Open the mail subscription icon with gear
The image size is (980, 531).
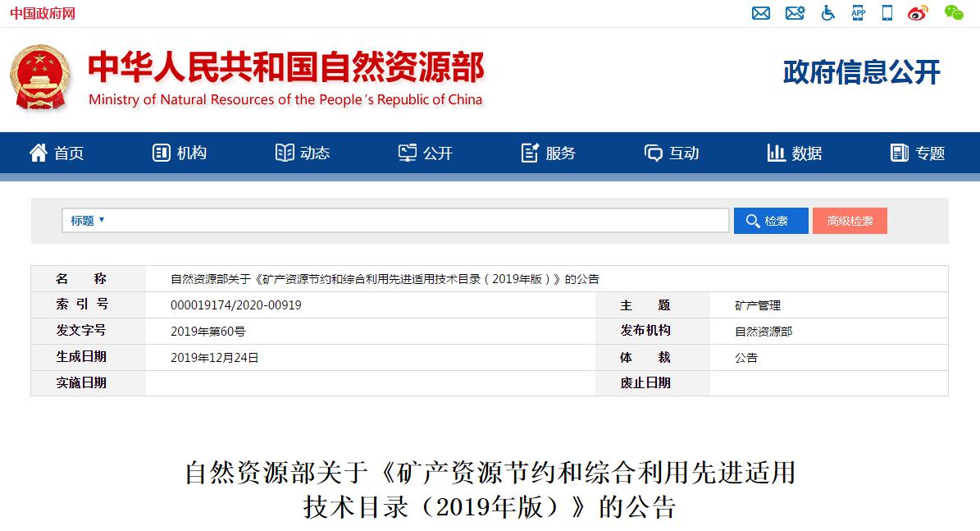click(x=795, y=12)
